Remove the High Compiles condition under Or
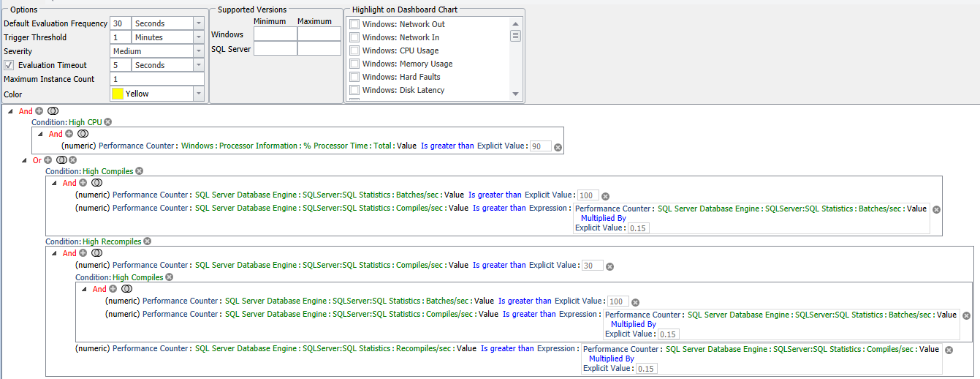Viewport: 980px width, 379px height. [139, 171]
